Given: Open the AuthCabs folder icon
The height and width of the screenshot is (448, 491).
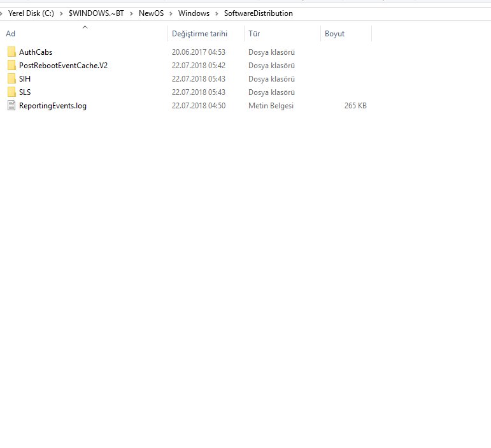Looking at the screenshot, I should coord(11,52).
